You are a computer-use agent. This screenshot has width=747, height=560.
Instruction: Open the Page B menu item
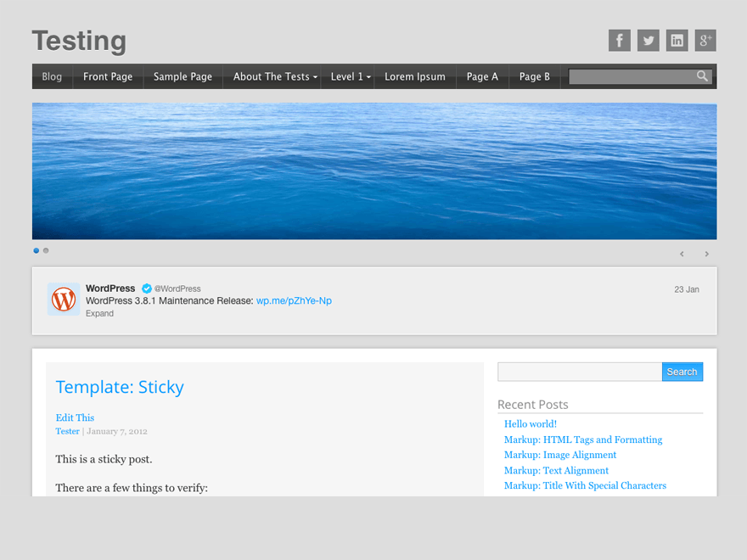click(x=535, y=76)
